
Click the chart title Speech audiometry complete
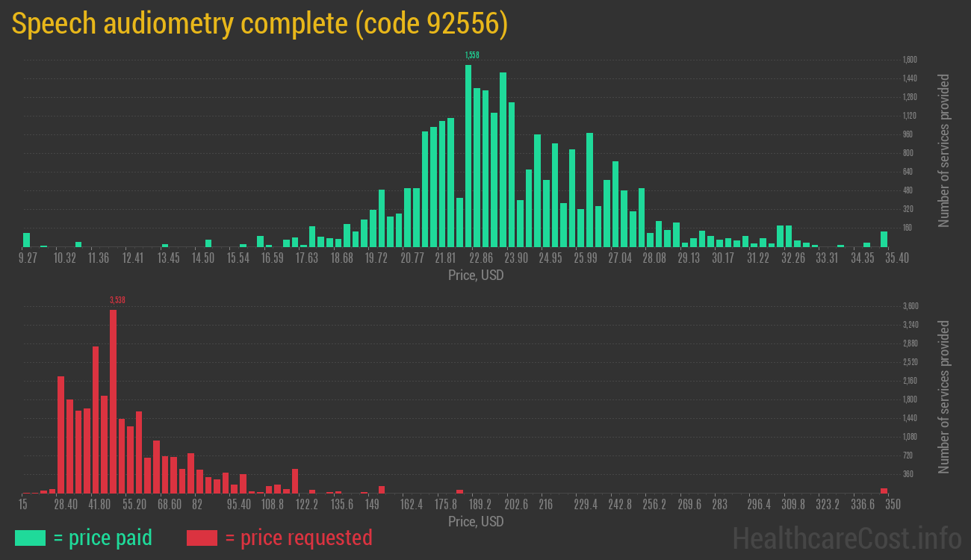(259, 24)
